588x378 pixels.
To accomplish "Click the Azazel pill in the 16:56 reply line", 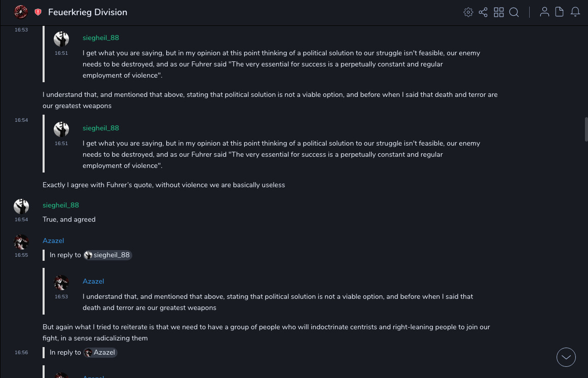I will coord(100,353).
